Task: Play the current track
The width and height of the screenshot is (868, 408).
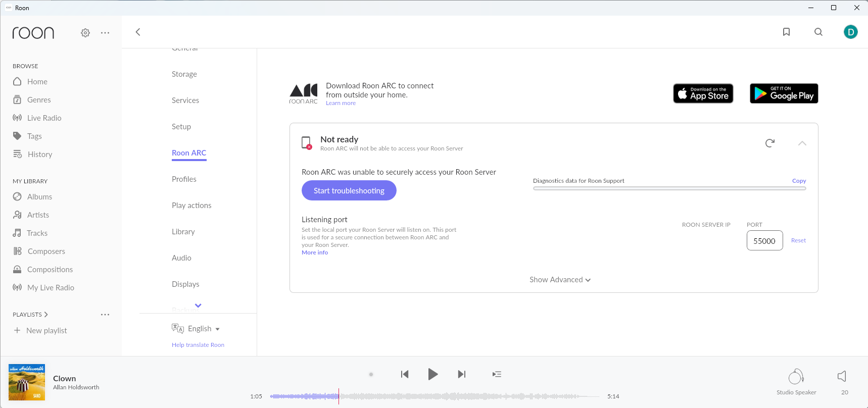Action: (x=433, y=374)
